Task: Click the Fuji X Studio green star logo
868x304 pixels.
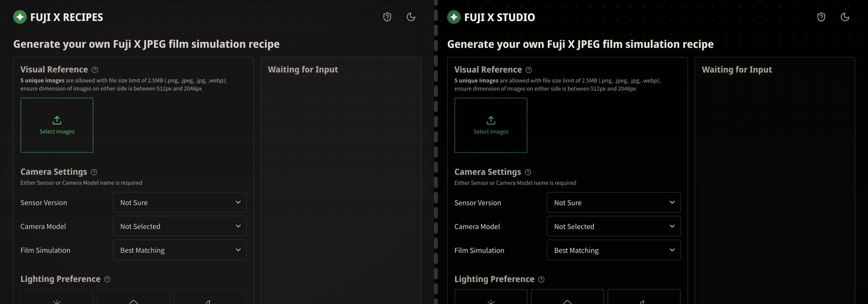Action: coord(454,17)
